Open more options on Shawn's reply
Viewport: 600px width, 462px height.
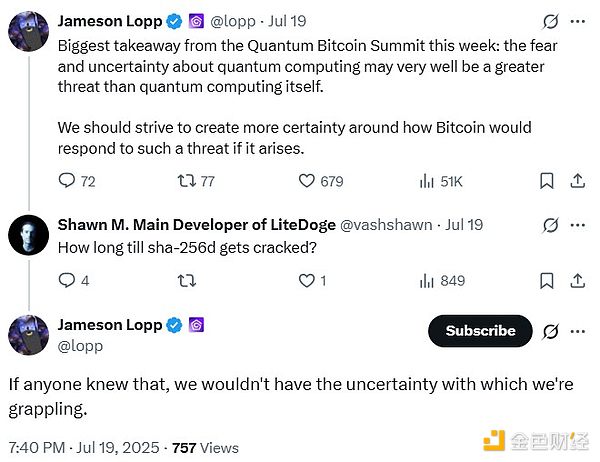[x=577, y=225]
